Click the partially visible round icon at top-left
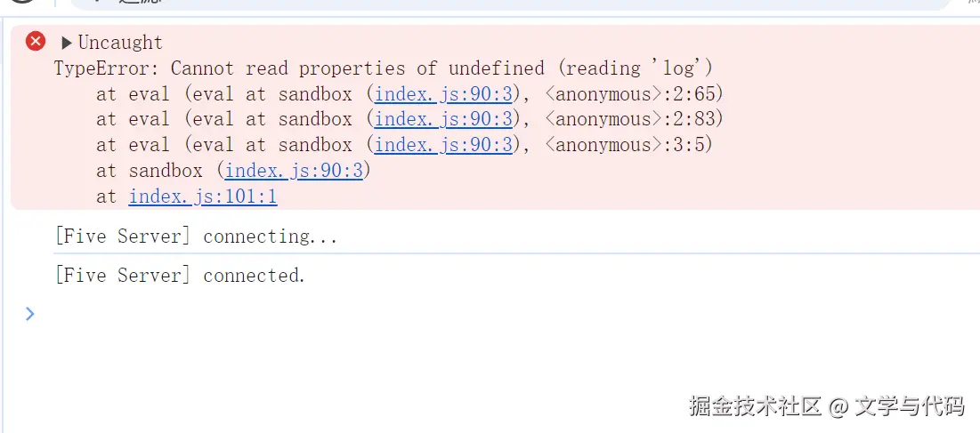 [x=23, y=1]
